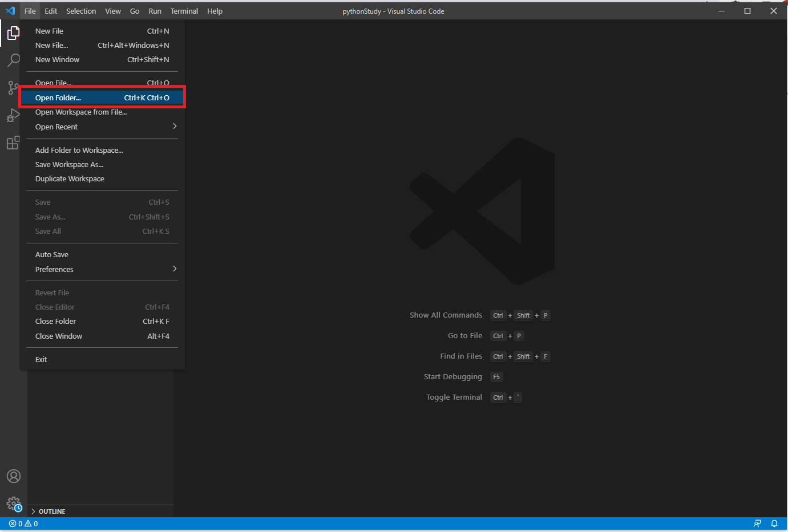This screenshot has width=788, height=532.
Task: Choose Close Window in File menu
Action: [x=103, y=336]
